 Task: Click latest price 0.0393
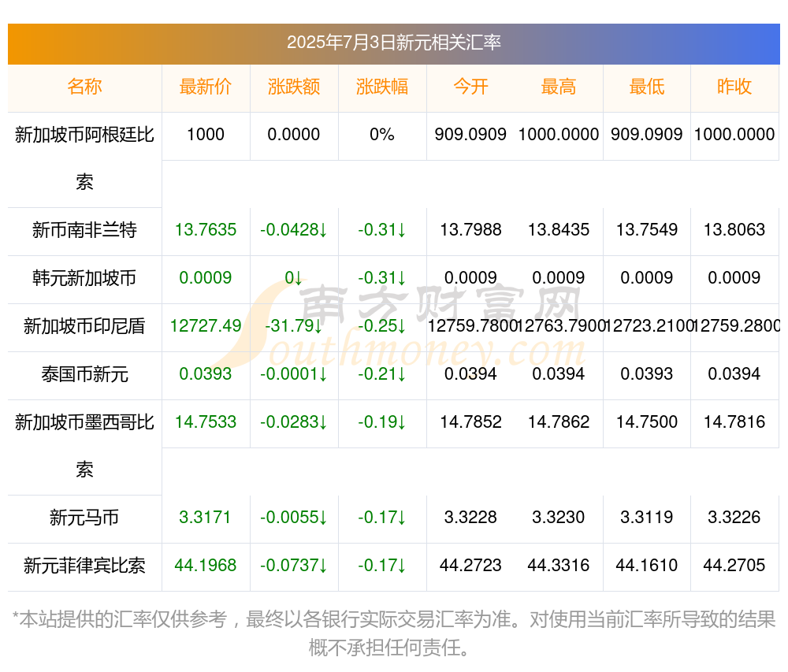(206, 373)
